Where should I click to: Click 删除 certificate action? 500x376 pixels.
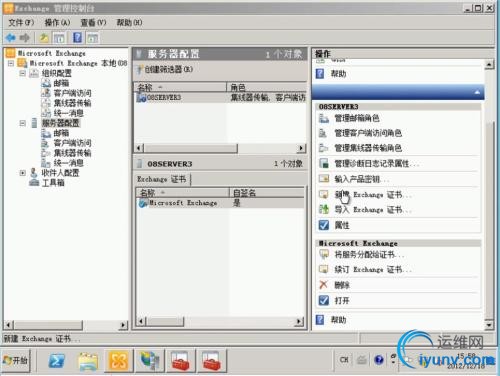point(342,285)
